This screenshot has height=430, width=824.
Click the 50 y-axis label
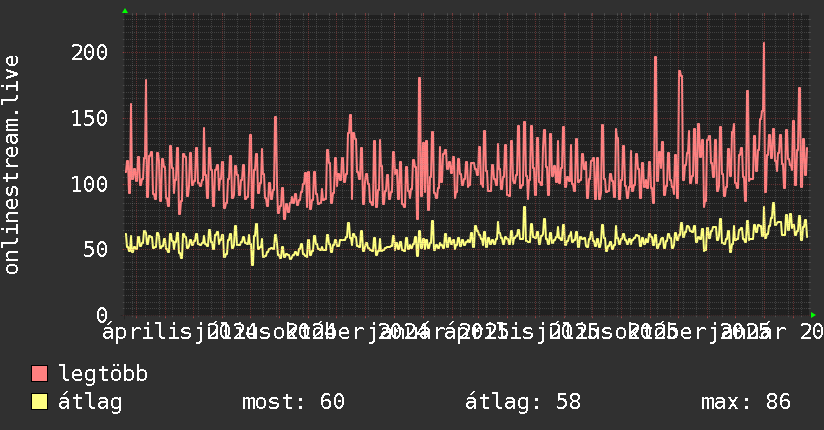point(96,249)
